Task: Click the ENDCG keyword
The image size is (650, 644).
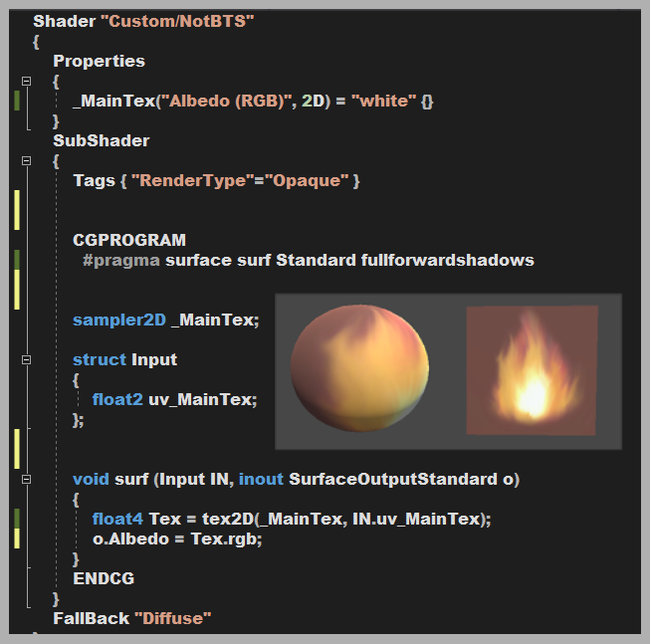Action: (104, 578)
